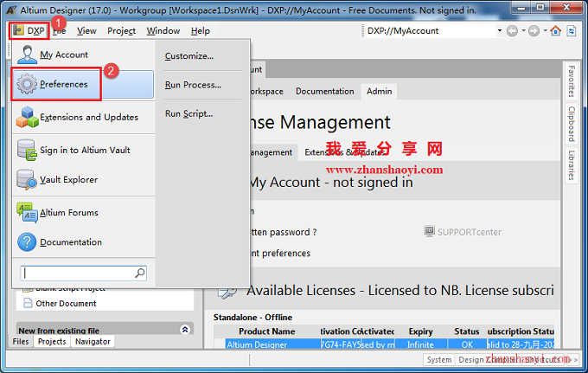
Task: Click the SUPPORTcenter link
Action: [470, 232]
